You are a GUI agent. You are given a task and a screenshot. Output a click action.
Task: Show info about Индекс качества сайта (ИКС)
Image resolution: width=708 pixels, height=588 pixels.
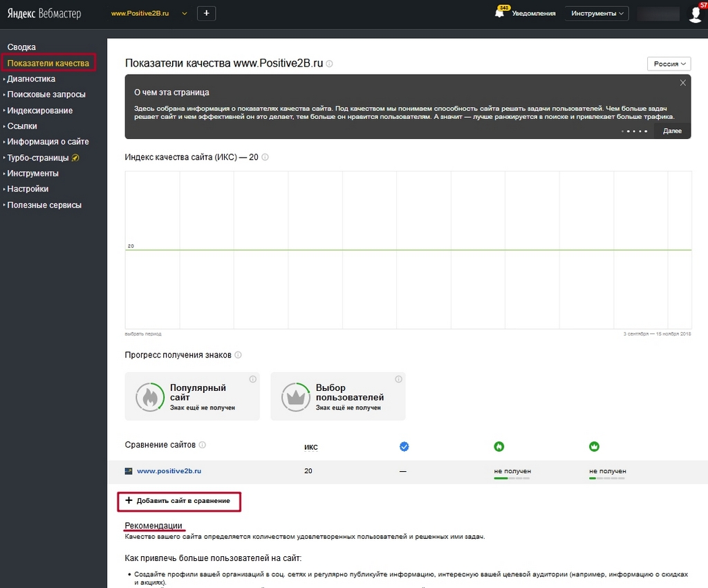click(265, 157)
